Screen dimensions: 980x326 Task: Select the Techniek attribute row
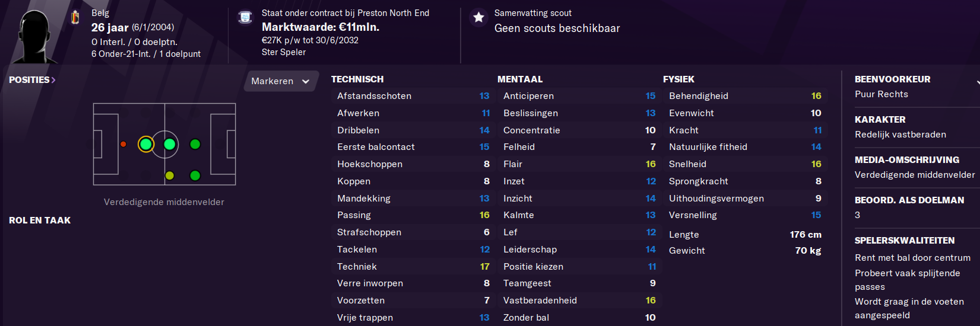(413, 267)
